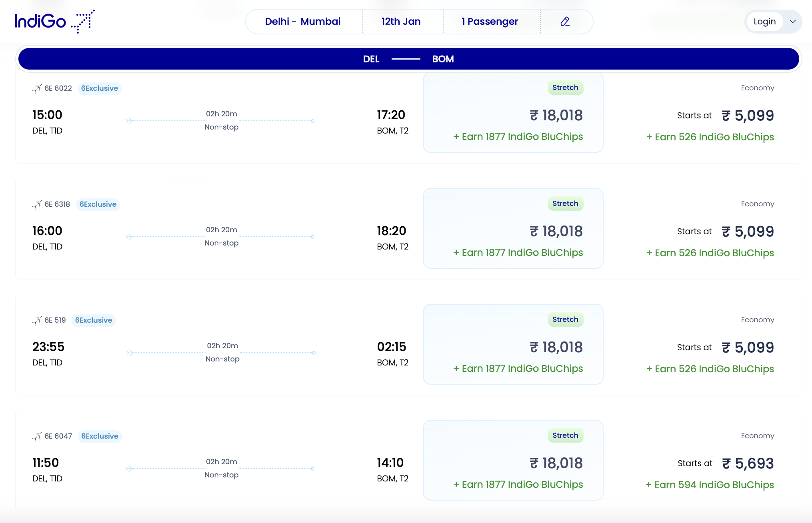
Task: Click the airplane icon beside flight 6E 6047
Action: (x=37, y=436)
